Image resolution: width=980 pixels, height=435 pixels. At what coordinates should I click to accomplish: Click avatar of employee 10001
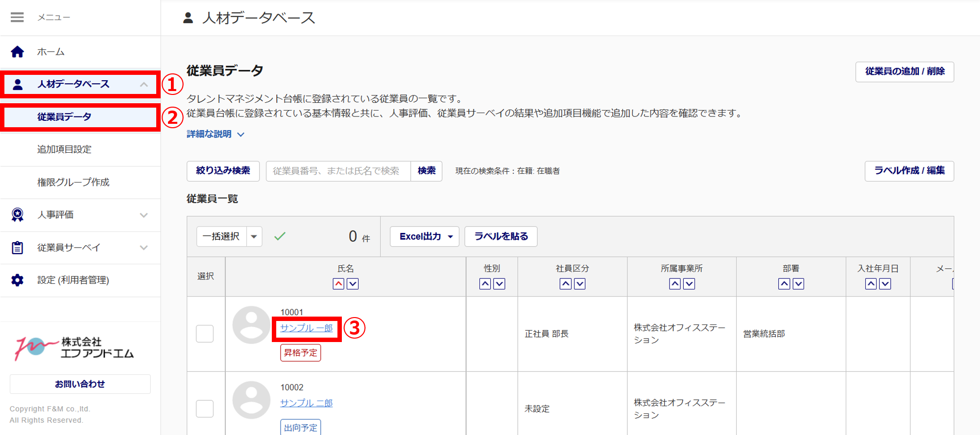[251, 325]
